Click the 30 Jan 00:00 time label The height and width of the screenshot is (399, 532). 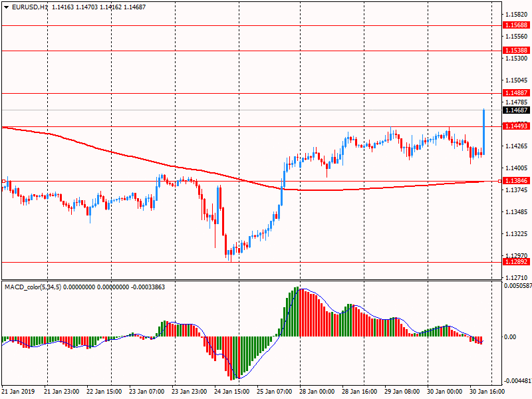pyautogui.click(x=445, y=392)
